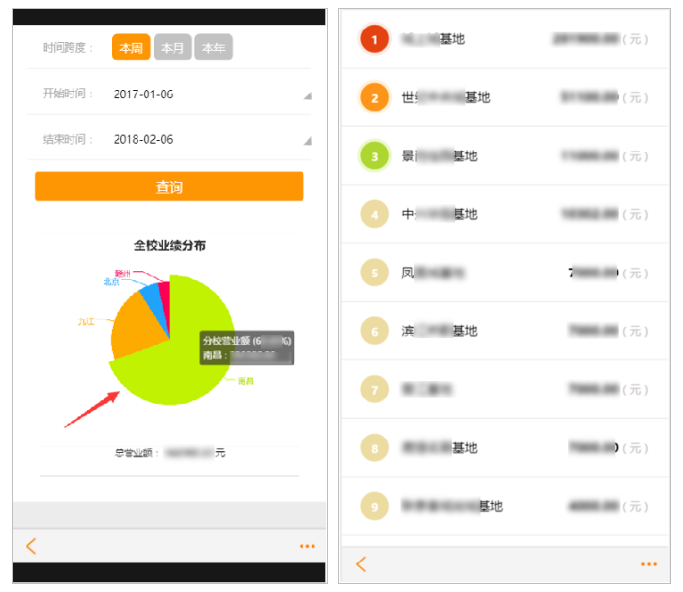Click the rank 9 badge
The height and width of the screenshot is (592, 683).
[x=374, y=507]
